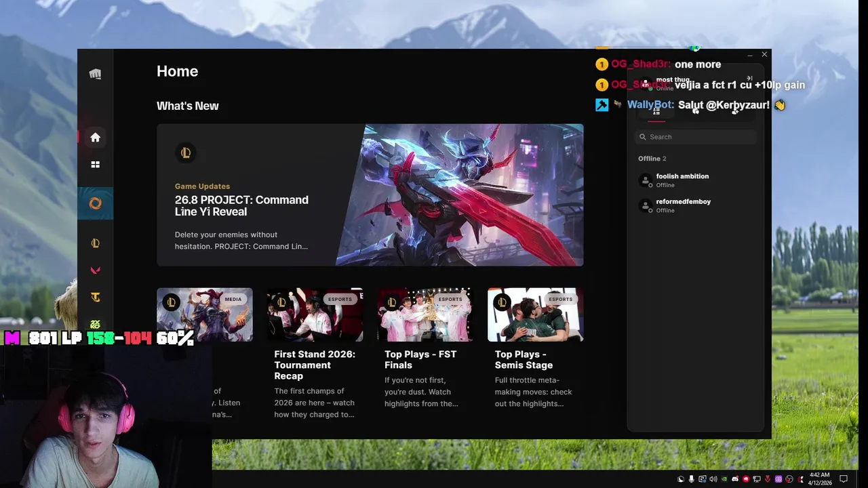
Task: Open the game library grid icon
Action: point(95,165)
